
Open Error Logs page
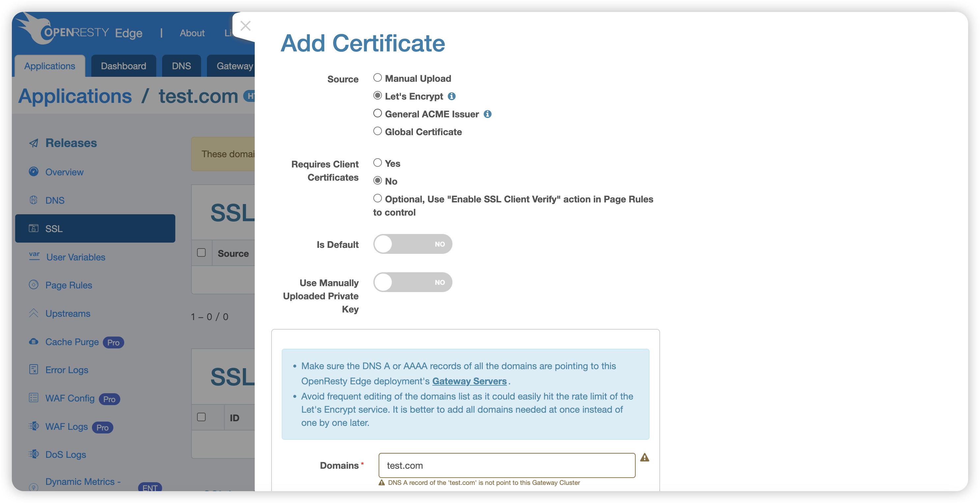tap(67, 370)
